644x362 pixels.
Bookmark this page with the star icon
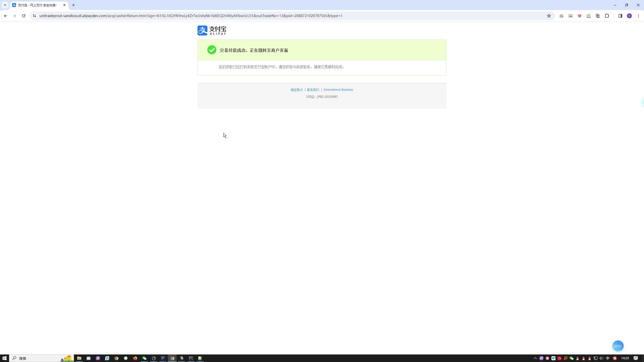(x=549, y=16)
